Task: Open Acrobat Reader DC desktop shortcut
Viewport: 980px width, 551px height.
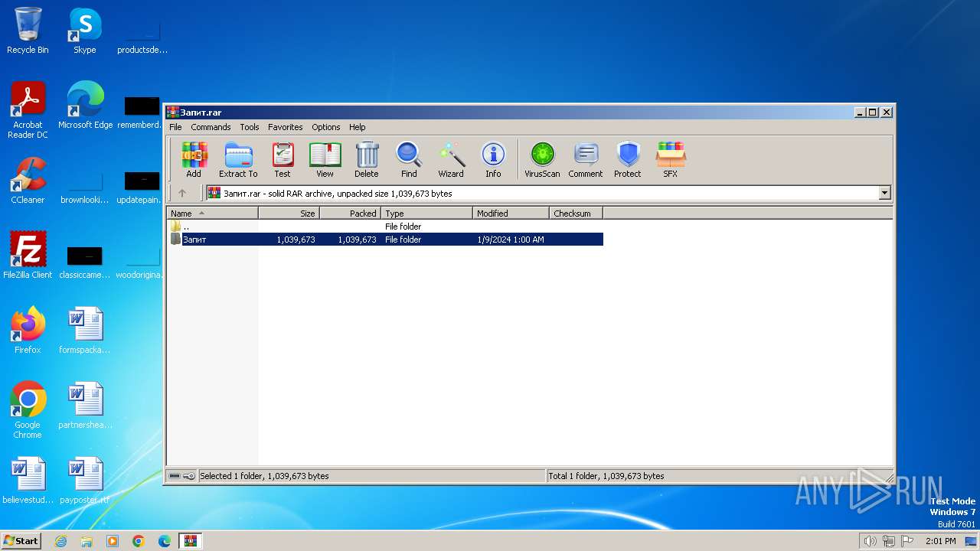Action: (x=28, y=110)
